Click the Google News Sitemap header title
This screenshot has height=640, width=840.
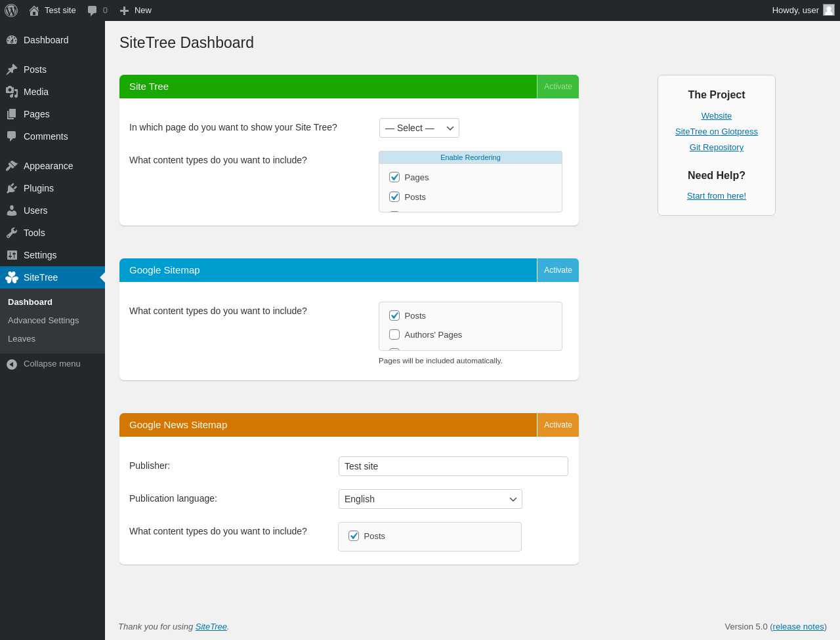(178, 425)
